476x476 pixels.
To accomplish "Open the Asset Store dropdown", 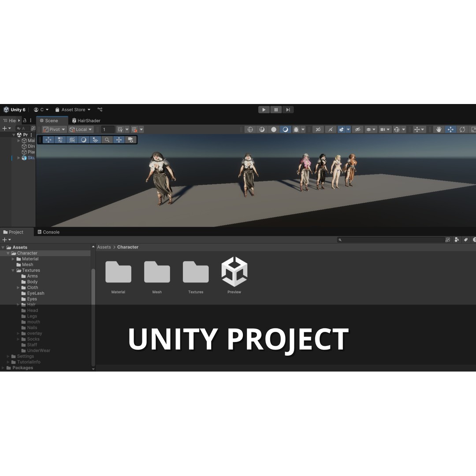I will 73,110.
